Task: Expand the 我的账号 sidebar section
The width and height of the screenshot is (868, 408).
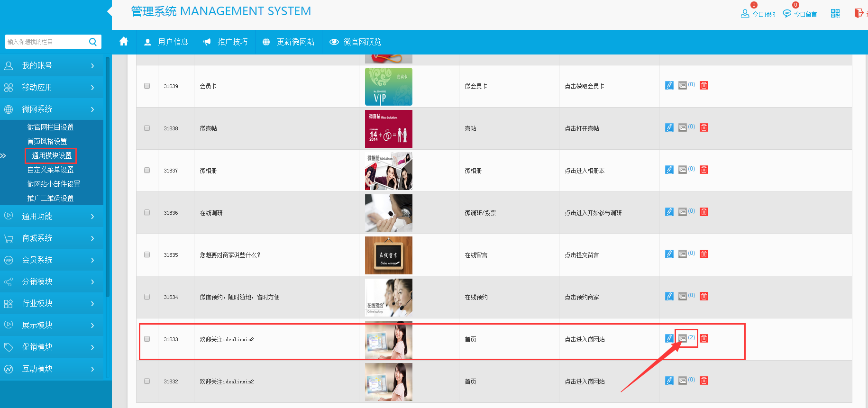Action: (51, 66)
